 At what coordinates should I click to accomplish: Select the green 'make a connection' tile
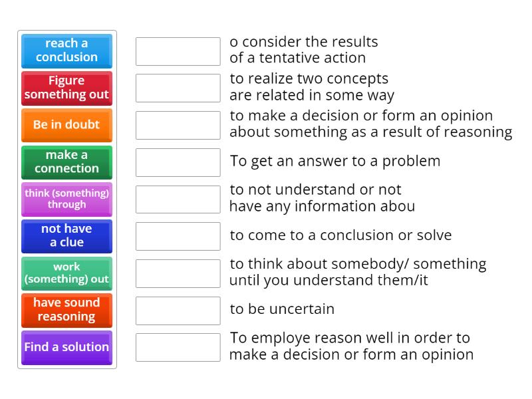[66, 162]
